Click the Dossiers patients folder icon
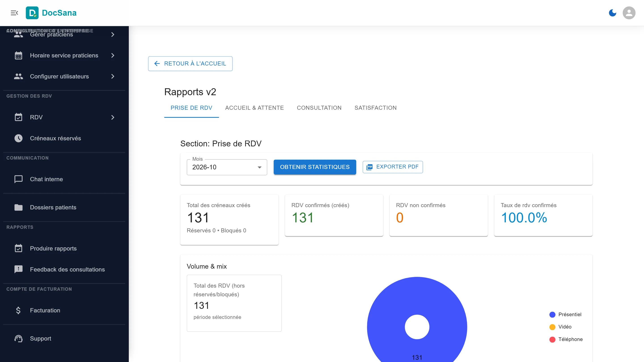 point(18,207)
